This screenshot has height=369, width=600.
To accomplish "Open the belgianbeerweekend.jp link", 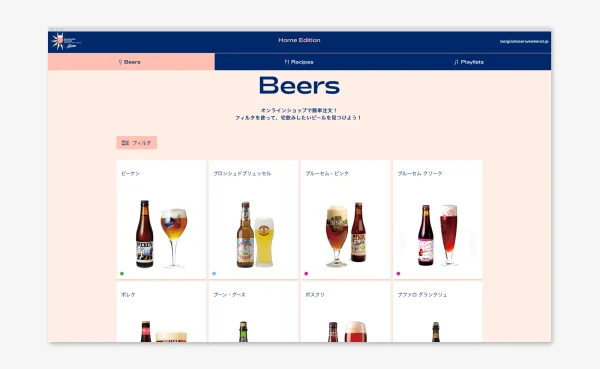I will click(x=524, y=41).
